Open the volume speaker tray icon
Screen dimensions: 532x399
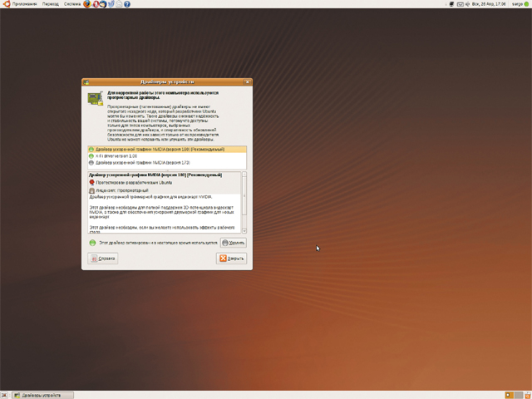click(x=467, y=4)
